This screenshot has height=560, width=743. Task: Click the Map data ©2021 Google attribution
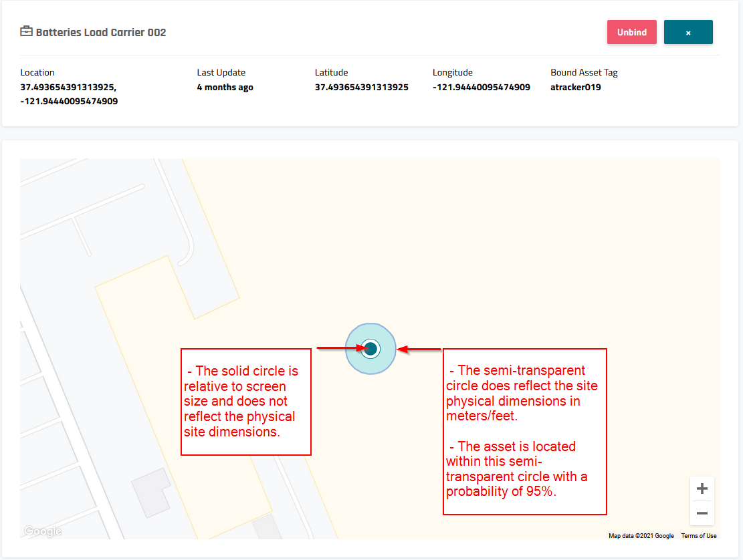pyautogui.click(x=641, y=536)
